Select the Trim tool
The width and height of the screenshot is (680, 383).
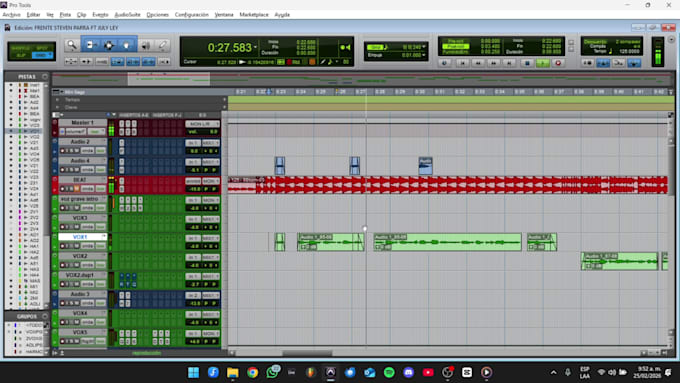91,45
